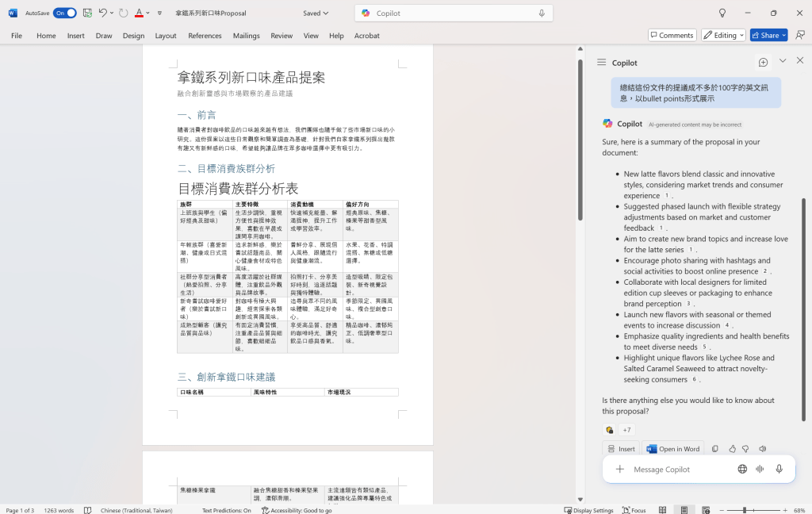
Task: Open citation reference 4 in Copilot response
Action: point(727,325)
